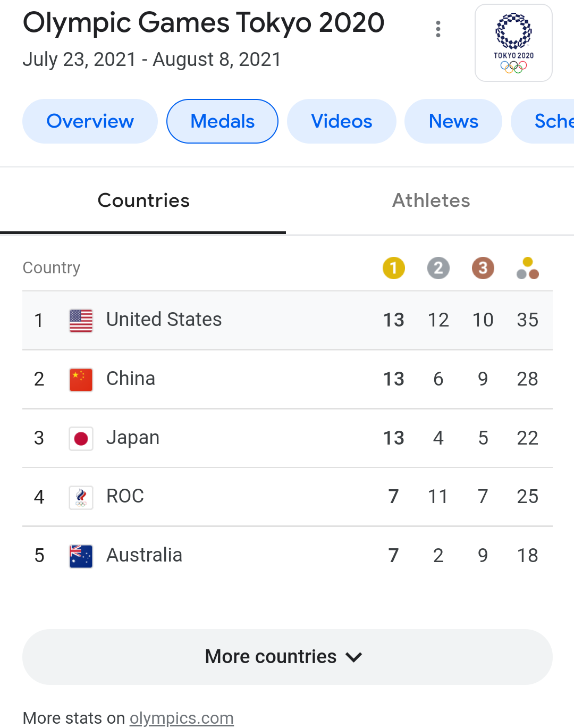Open the olympics.com link
The height and width of the screenshot is (728, 574).
tap(181, 718)
